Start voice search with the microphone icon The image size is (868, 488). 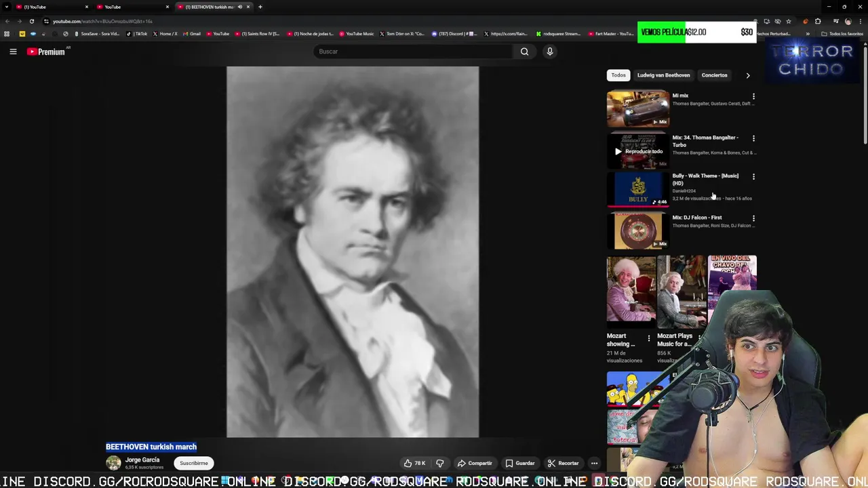pos(550,52)
